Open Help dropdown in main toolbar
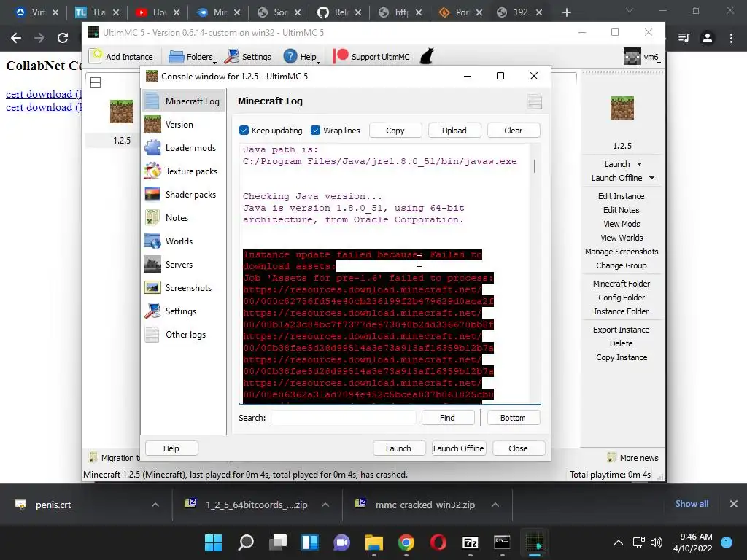This screenshot has height=560, width=747. coord(301,57)
